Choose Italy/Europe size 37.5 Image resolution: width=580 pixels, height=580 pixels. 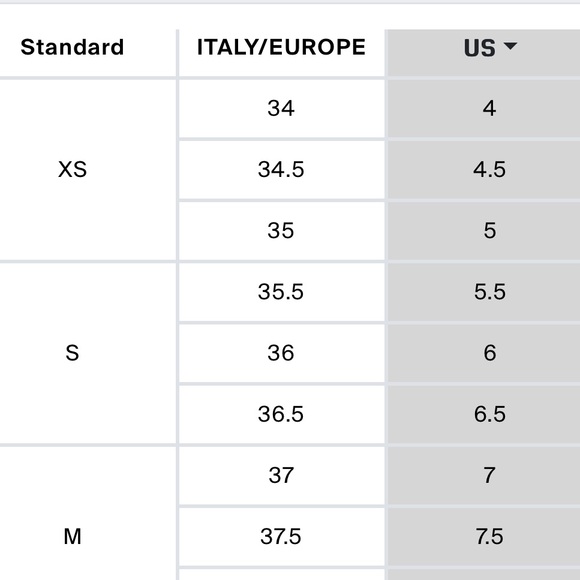(282, 536)
